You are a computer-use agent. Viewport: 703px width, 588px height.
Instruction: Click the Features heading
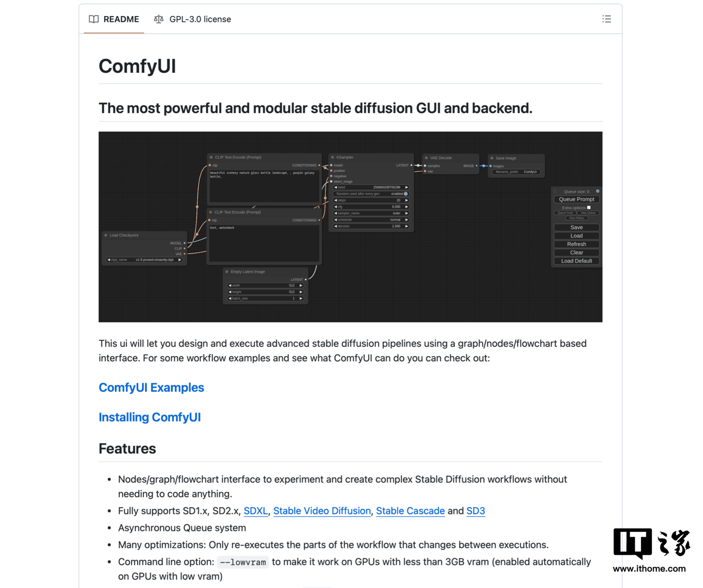click(x=127, y=448)
